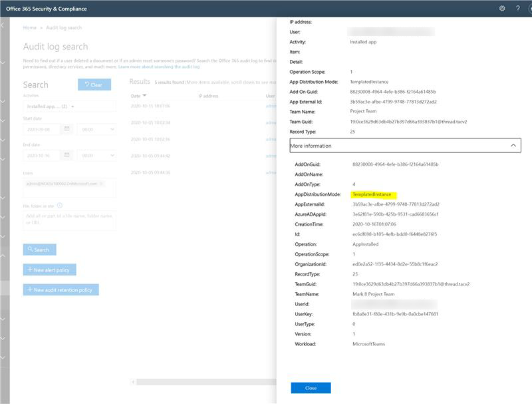Click the OrganizationId value
Image resolution: width=532 pixels, height=404 pixels.
tap(395, 264)
